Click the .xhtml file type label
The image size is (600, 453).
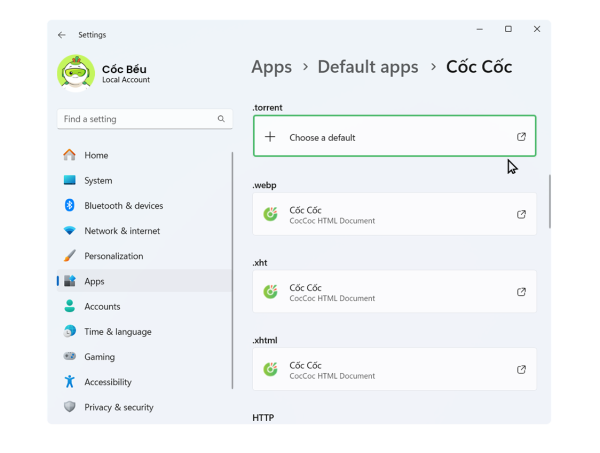tap(265, 341)
